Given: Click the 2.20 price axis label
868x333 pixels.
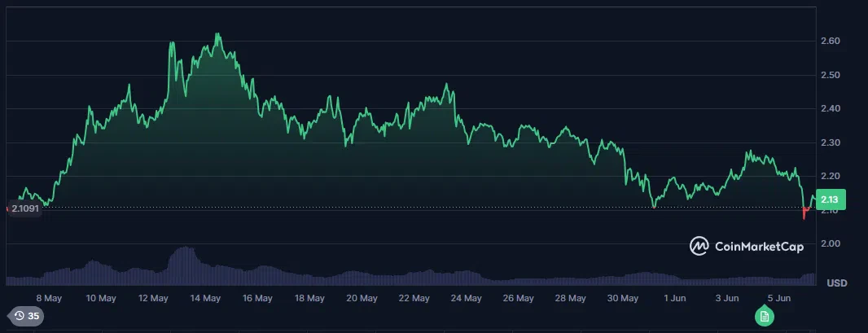Looking at the screenshot, I should click(x=831, y=176).
